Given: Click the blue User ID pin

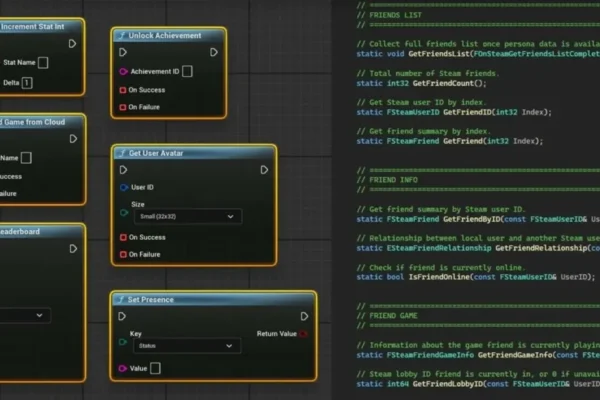Looking at the screenshot, I should [x=124, y=188].
